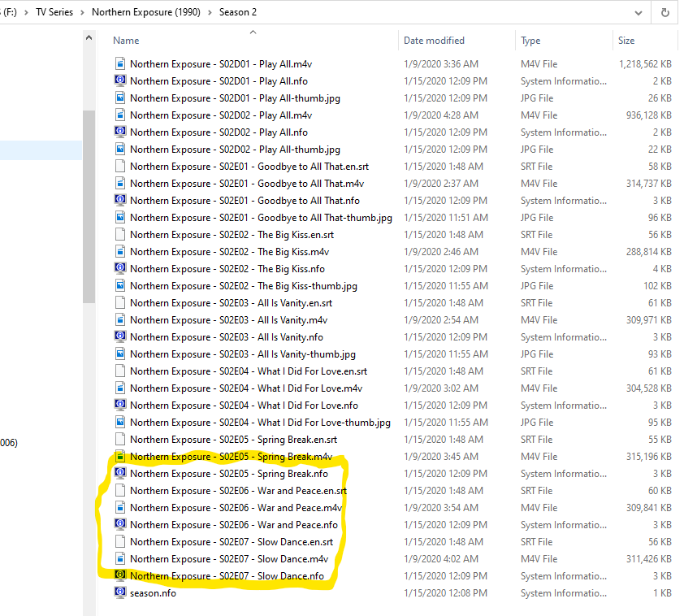This screenshot has height=616, width=684.
Task: Navigate to Northern Exposure (1990) breadcrumb folder
Action: [147, 13]
